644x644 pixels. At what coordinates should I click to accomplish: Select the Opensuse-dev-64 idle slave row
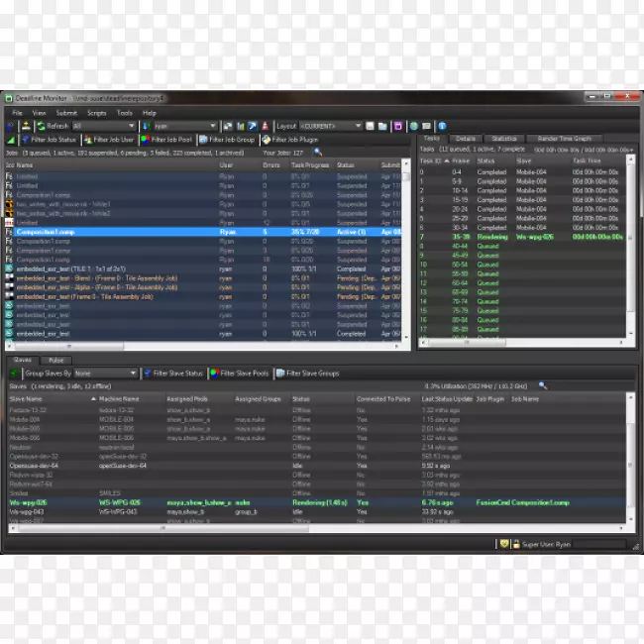pyautogui.click(x=317, y=466)
